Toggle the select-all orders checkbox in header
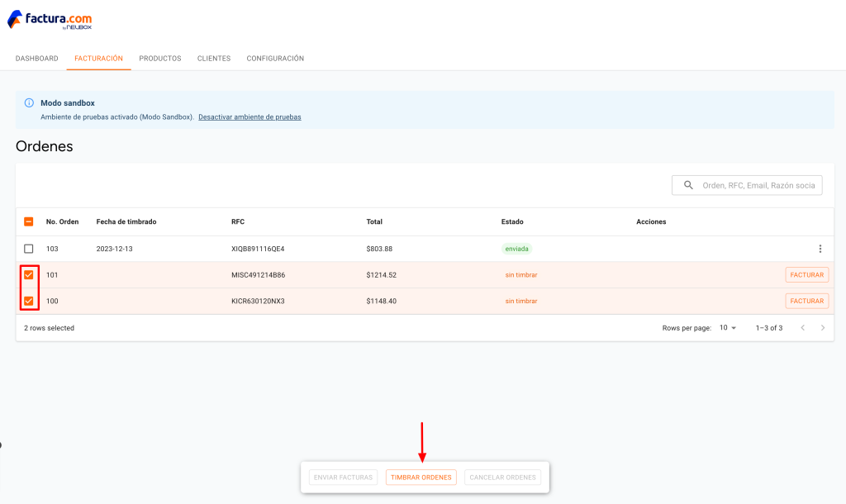The width and height of the screenshot is (846, 504). (29, 221)
